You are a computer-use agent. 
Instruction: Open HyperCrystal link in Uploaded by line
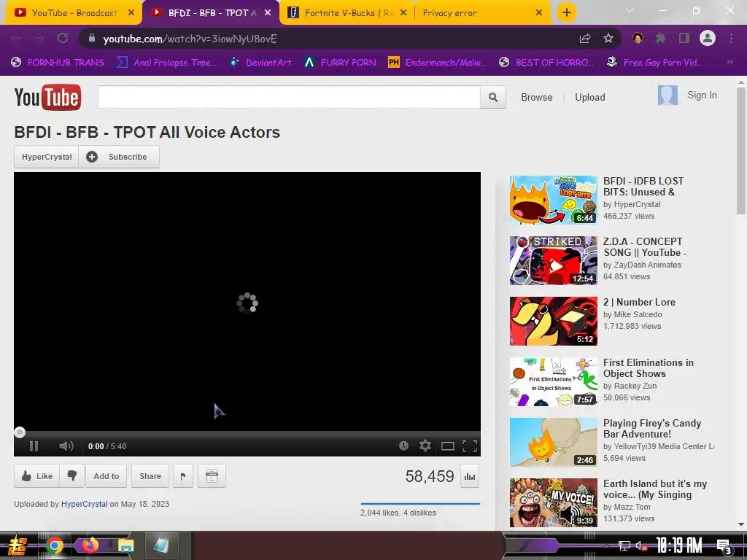point(85,504)
